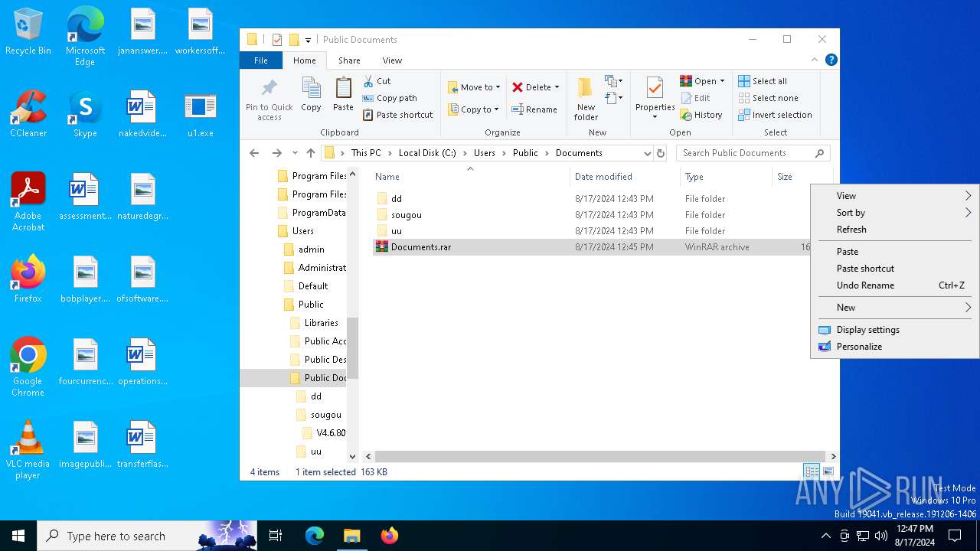This screenshot has height=551, width=980.
Task: Click Copy path in ribbon
Action: point(390,98)
